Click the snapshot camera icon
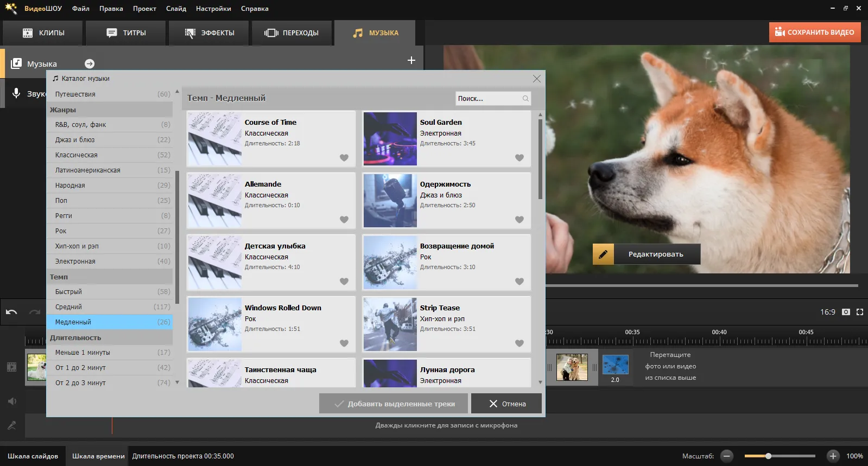Image resolution: width=868 pixels, height=466 pixels. [846, 312]
